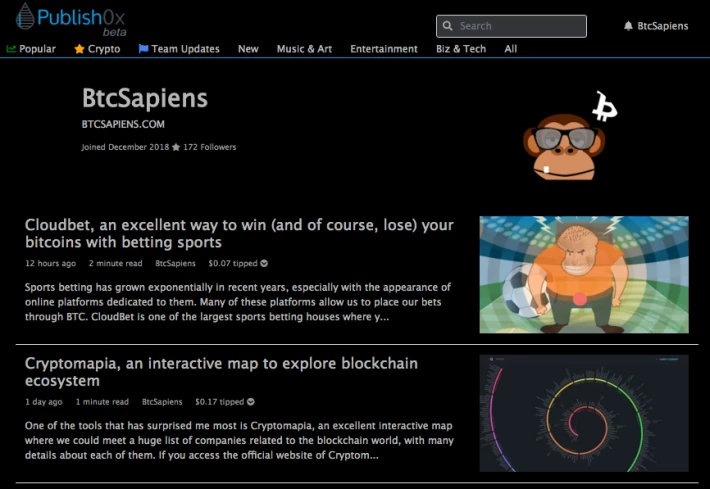Click the Crypto star icon

(79, 49)
